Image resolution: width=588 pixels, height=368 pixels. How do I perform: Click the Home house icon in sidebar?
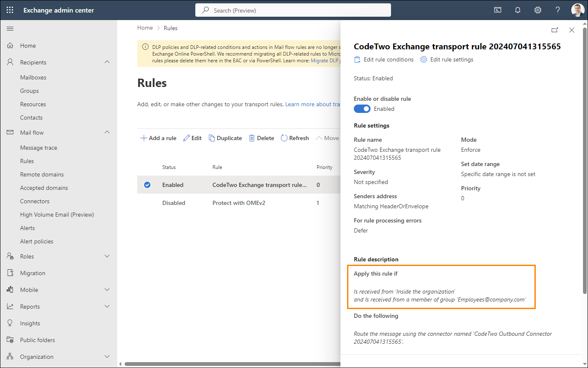click(x=10, y=45)
